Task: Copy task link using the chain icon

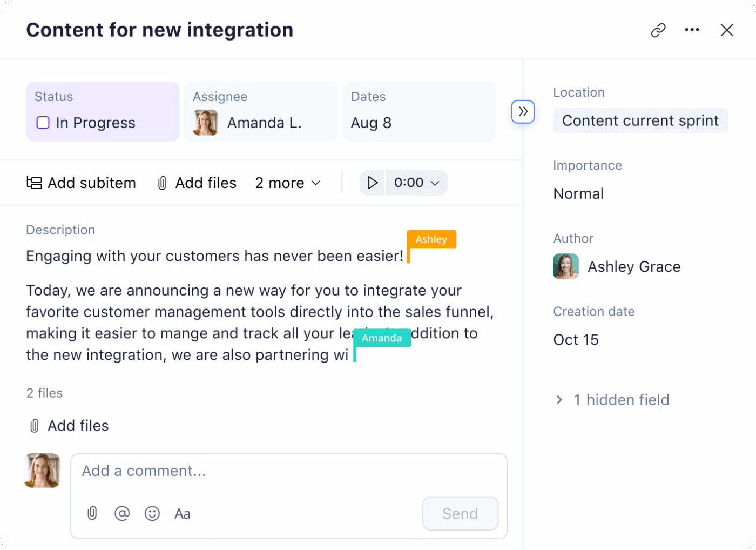Action: click(x=658, y=30)
